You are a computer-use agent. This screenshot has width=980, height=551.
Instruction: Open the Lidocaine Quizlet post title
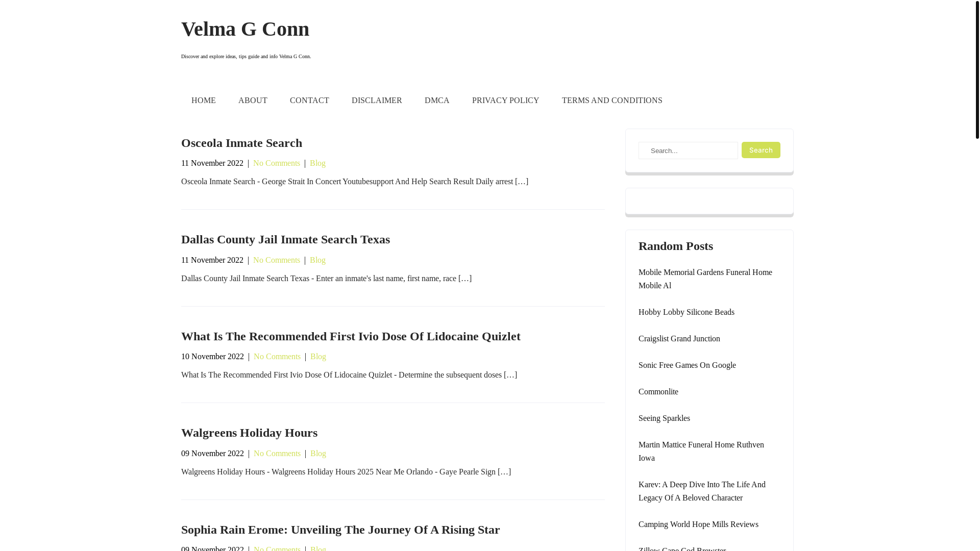[351, 336]
